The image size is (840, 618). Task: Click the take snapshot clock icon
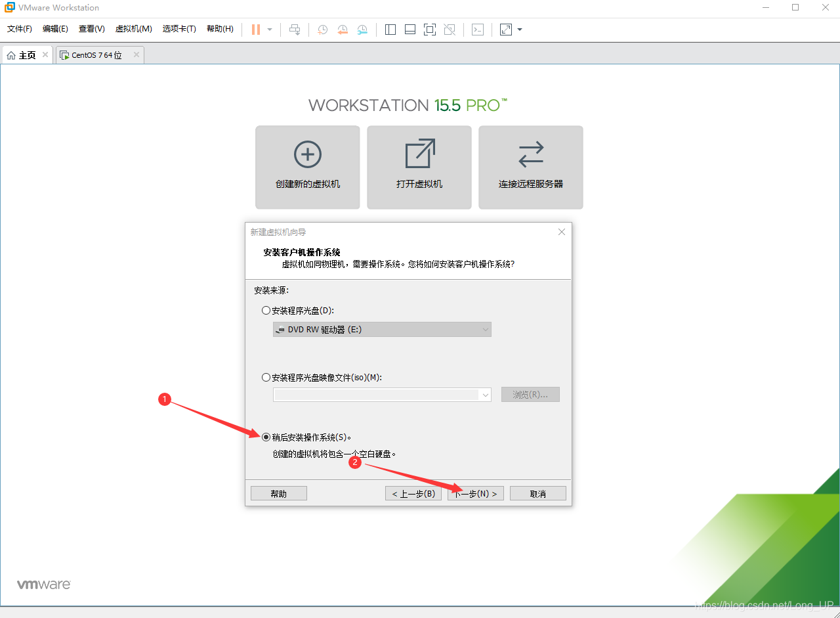pyautogui.click(x=323, y=30)
